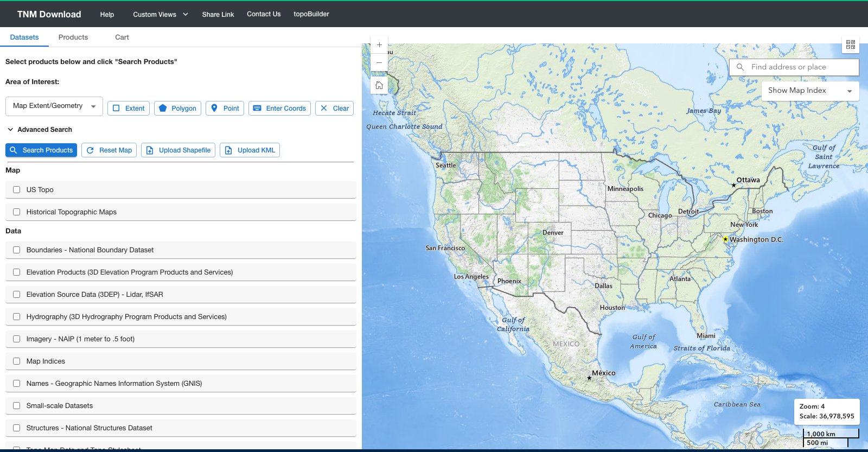The width and height of the screenshot is (868, 452).
Task: Clear the area of interest
Action: click(x=334, y=108)
